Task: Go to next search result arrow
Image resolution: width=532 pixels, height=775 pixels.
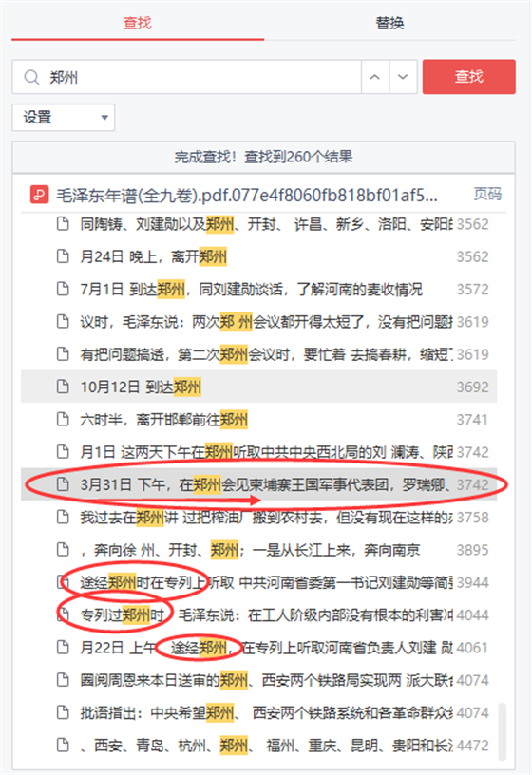Action: pos(404,77)
